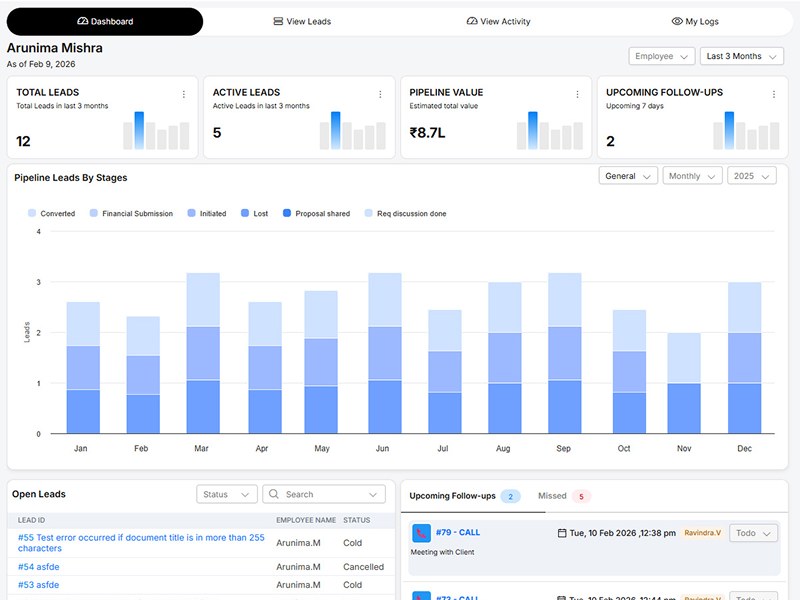Go to My Logs tab
This screenshot has width=800, height=600.
(695, 21)
